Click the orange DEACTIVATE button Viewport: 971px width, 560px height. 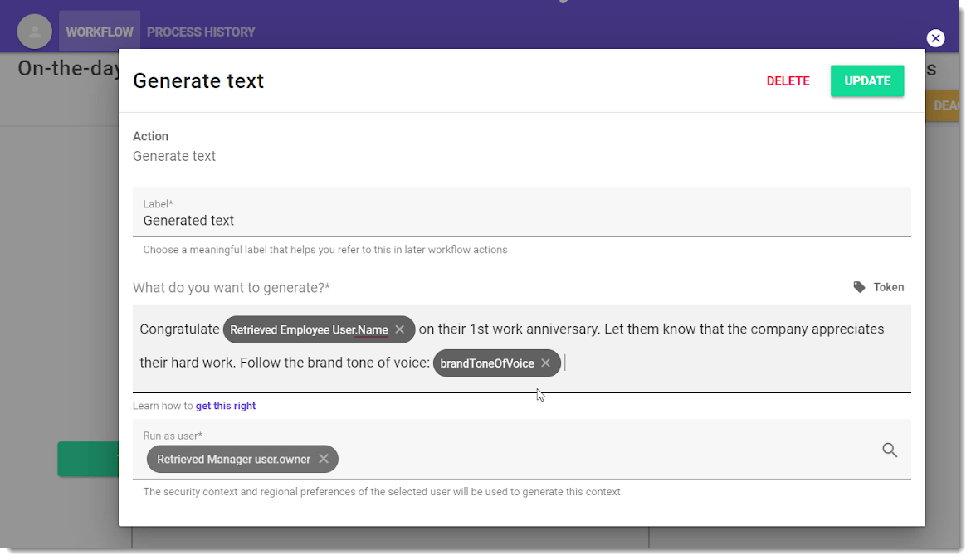tap(949, 105)
